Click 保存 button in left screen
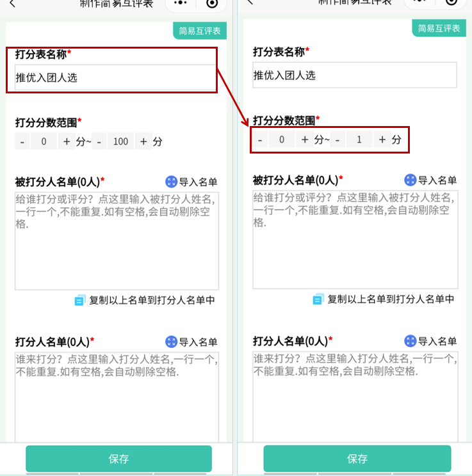Image resolution: width=472 pixels, height=476 pixels. (119, 458)
